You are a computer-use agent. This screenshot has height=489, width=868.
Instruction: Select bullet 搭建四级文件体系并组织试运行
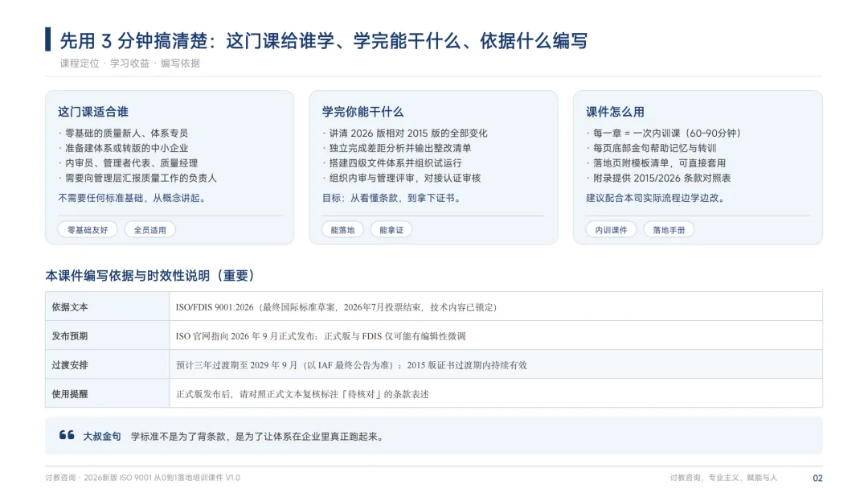pos(392,163)
